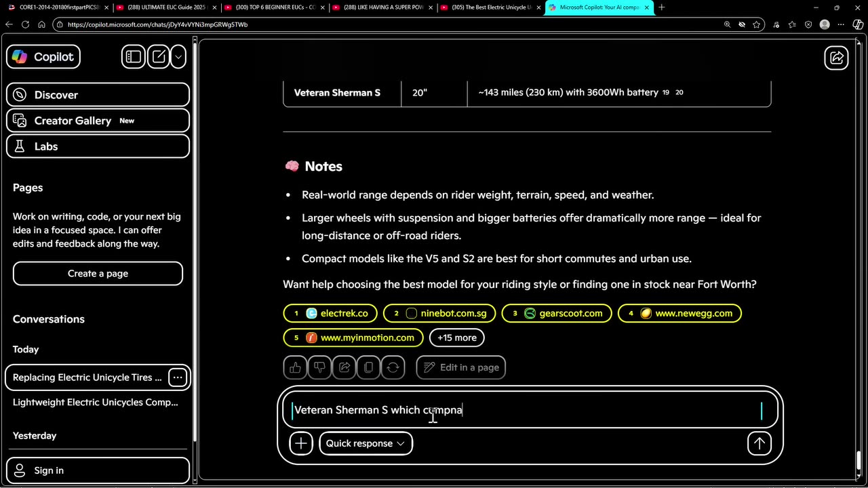Switch to TOP 6 BEGINNER EUCs tab
The width and height of the screenshot is (868, 488).
click(x=274, y=7)
